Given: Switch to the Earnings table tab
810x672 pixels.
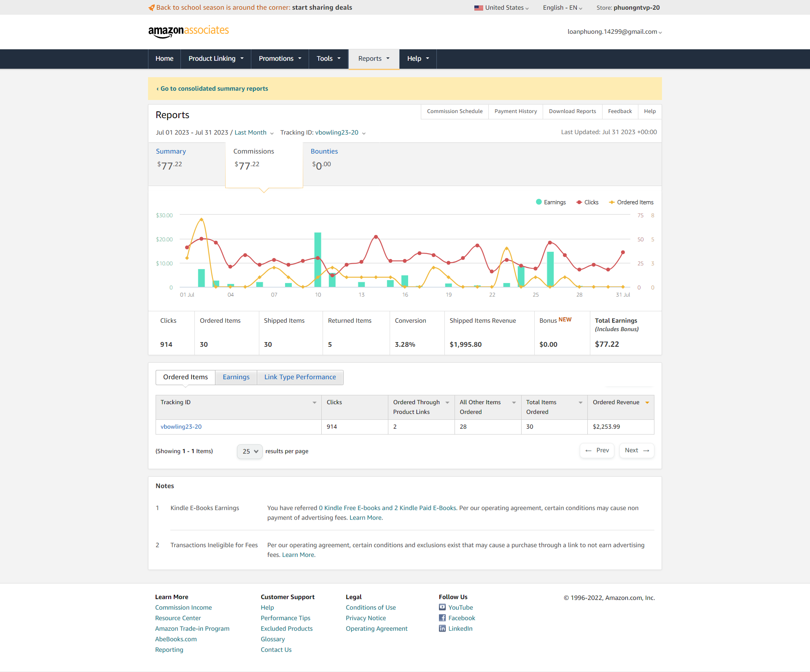Looking at the screenshot, I should coord(236,377).
